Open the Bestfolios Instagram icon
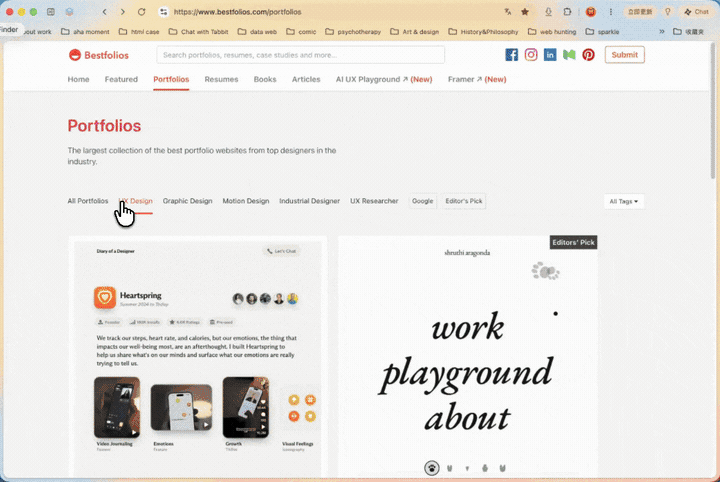This screenshot has width=720, height=482. click(x=531, y=55)
